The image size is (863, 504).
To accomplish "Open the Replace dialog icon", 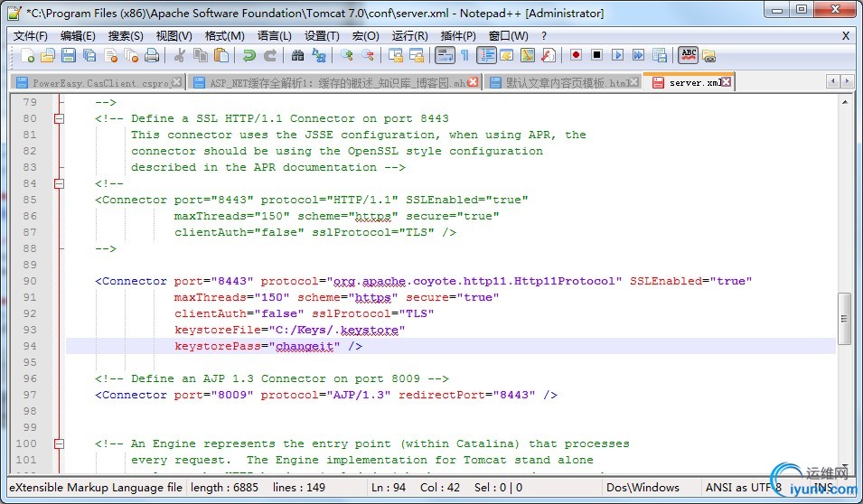I will (x=319, y=55).
